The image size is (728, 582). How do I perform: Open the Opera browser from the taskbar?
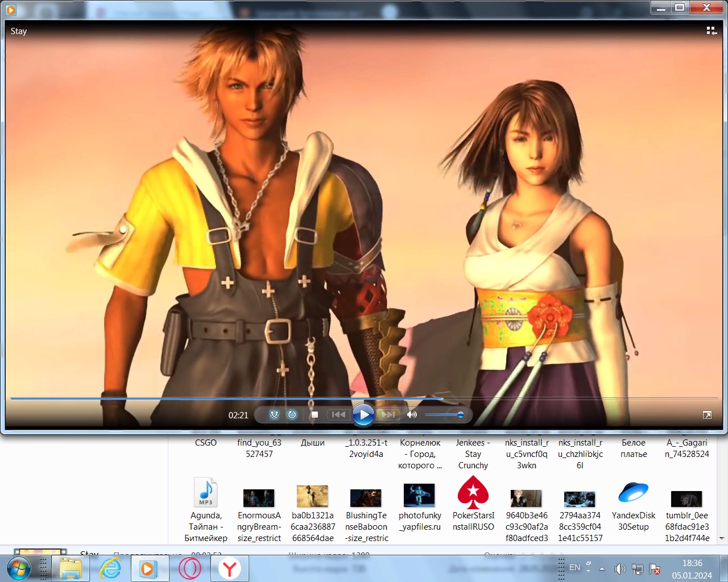[190, 568]
